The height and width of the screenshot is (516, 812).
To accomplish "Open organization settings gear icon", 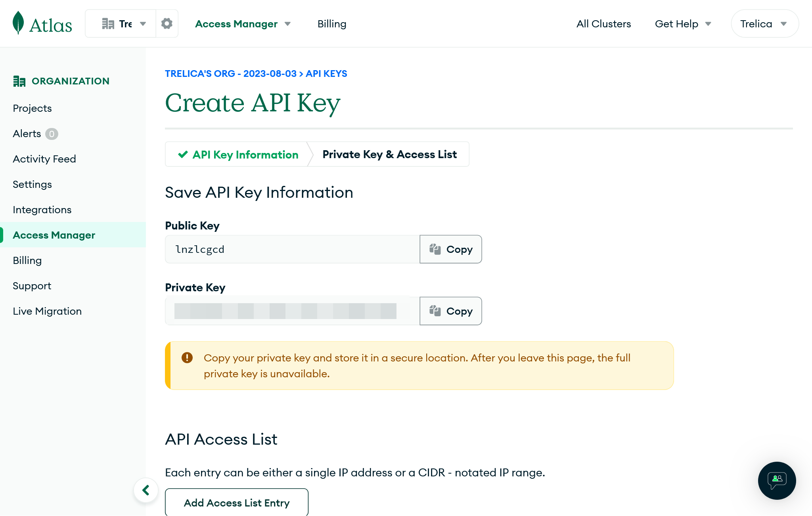I will coord(167,23).
